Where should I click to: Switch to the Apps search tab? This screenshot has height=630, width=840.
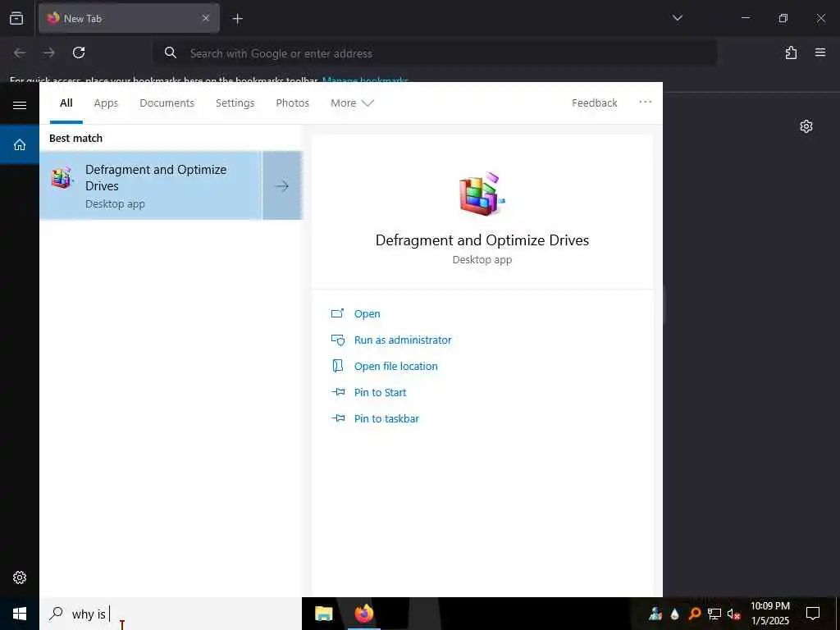106,103
